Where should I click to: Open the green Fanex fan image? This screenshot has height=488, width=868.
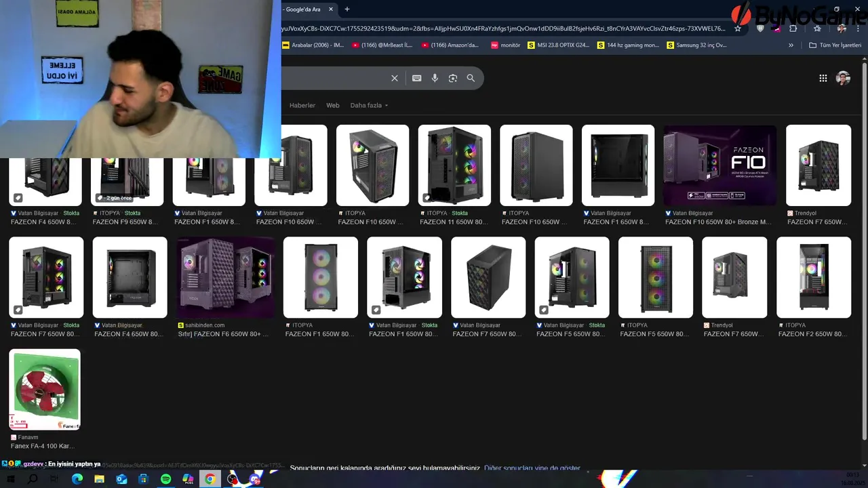45,390
